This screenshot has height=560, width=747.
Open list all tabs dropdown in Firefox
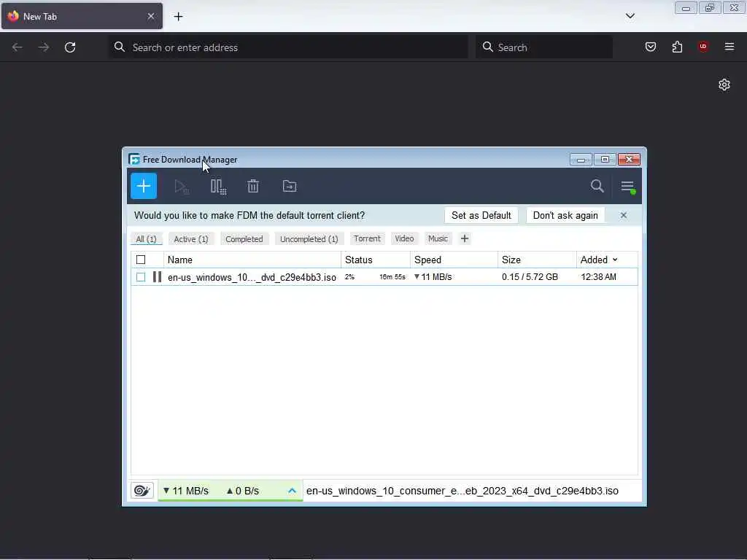[630, 16]
